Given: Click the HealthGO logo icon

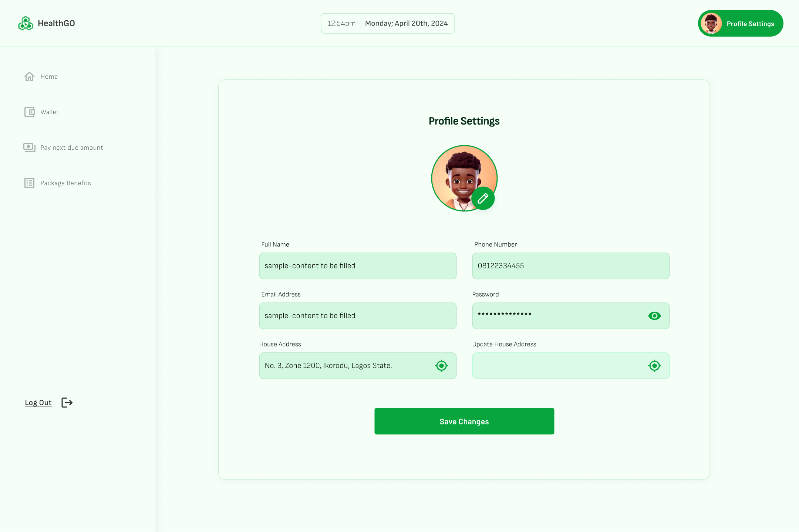Looking at the screenshot, I should 26,23.
